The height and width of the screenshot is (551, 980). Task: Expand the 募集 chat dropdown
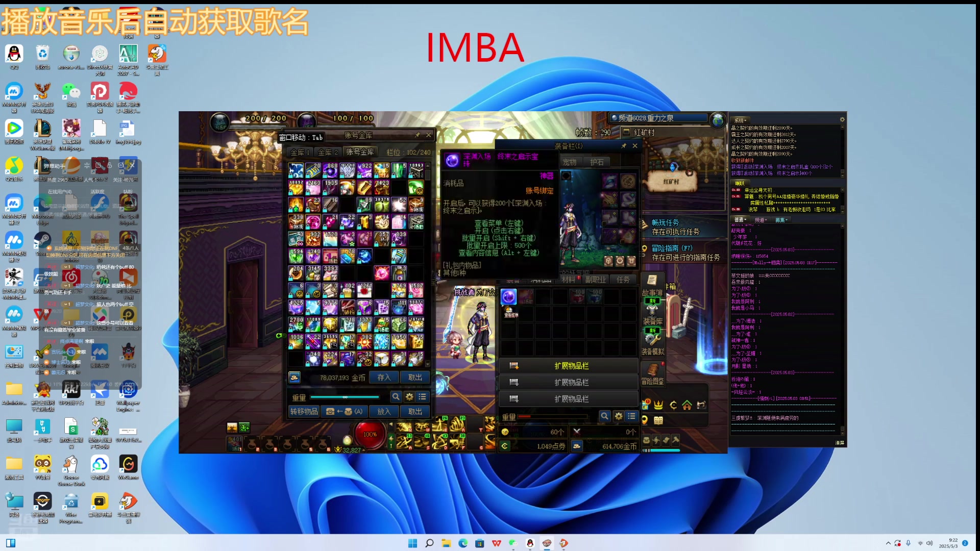pyautogui.click(x=781, y=220)
